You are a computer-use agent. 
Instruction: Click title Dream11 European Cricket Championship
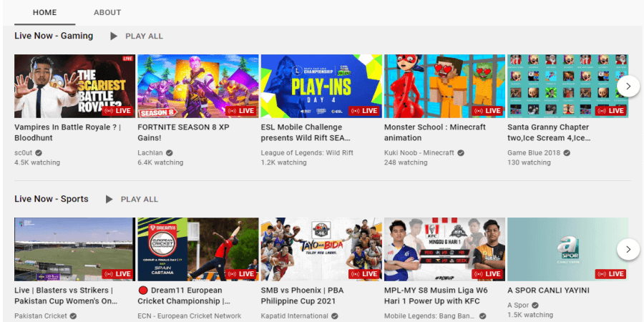point(184,296)
